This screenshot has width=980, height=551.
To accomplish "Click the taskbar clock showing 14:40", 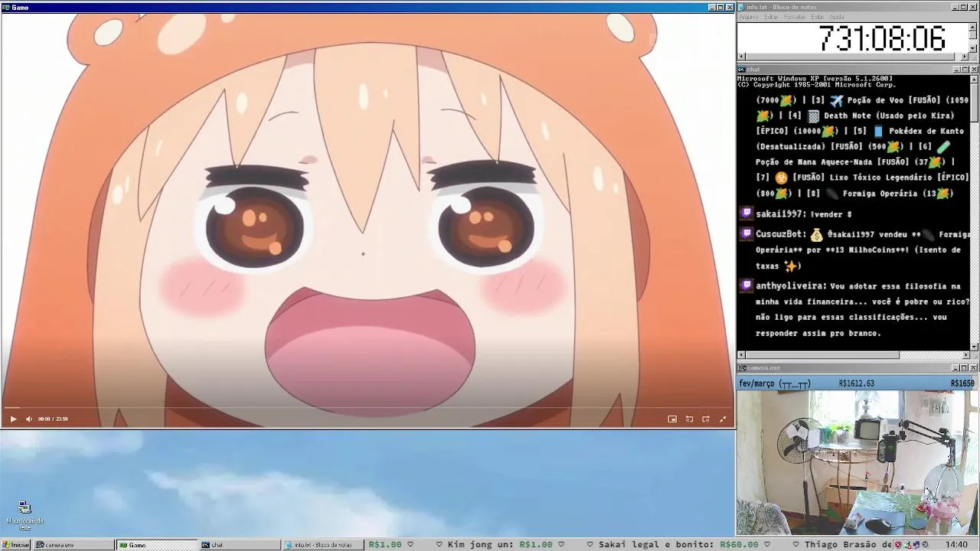I will (x=956, y=545).
